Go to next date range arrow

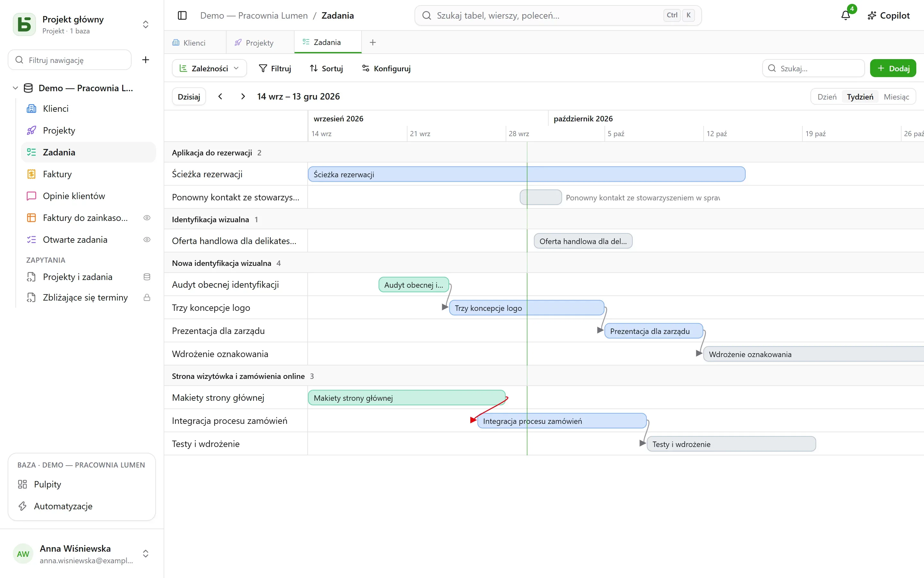[243, 96]
